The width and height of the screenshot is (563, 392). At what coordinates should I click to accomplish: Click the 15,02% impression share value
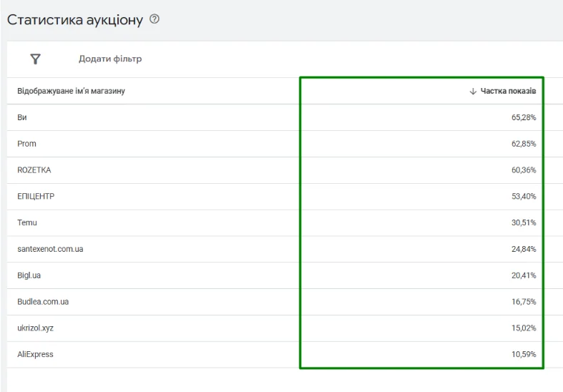(524, 328)
